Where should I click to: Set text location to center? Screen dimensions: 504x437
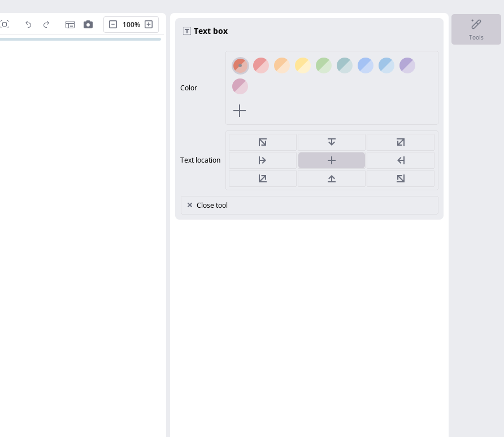[x=332, y=160]
